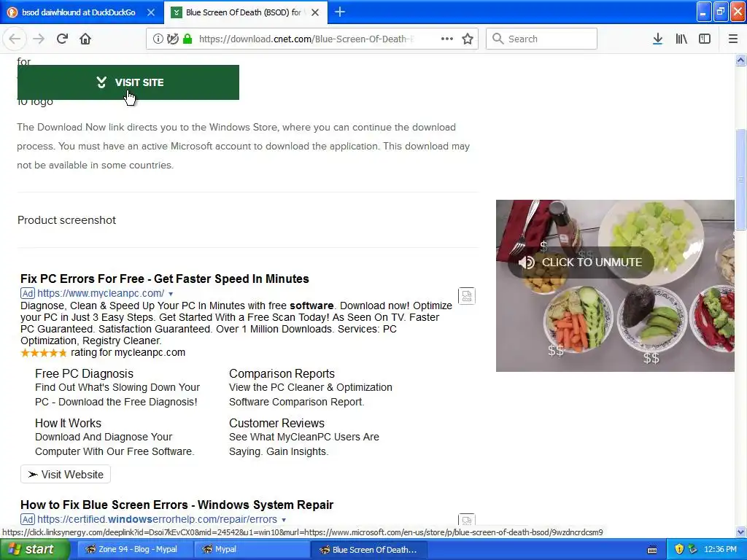Close the DuckDuckGo tab
This screenshot has width=747, height=560.
coord(151,12)
